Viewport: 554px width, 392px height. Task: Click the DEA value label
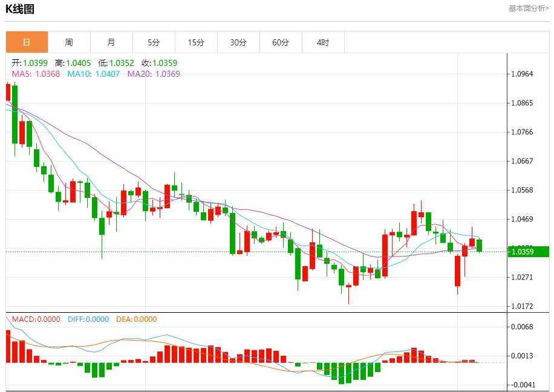[x=136, y=319]
